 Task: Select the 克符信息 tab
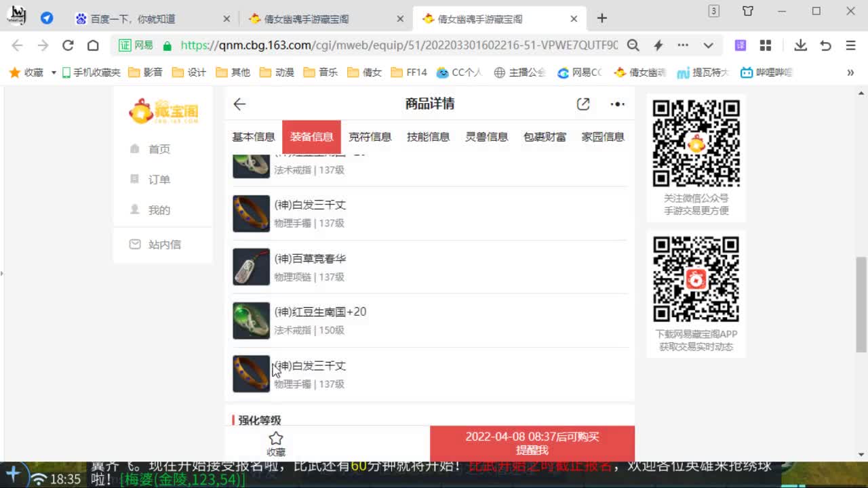click(370, 137)
